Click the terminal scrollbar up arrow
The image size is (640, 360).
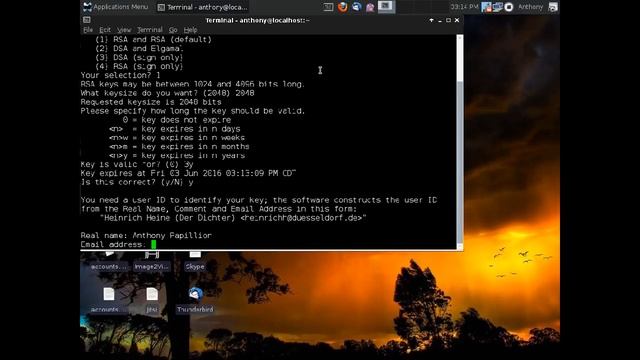point(460,38)
